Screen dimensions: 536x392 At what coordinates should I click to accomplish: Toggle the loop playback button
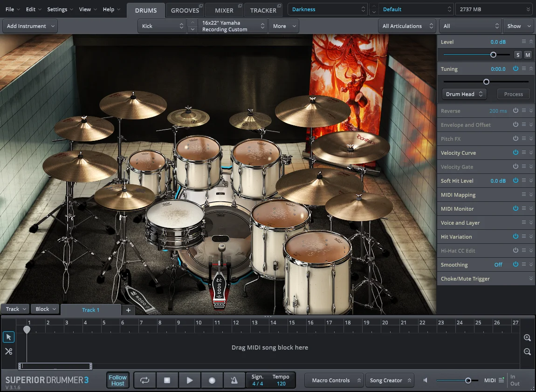[144, 380]
